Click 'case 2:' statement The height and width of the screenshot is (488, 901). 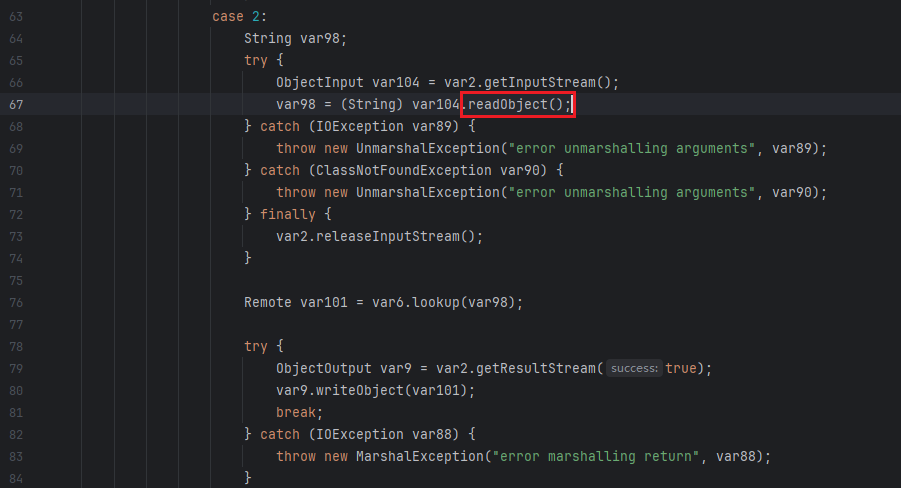coord(239,16)
